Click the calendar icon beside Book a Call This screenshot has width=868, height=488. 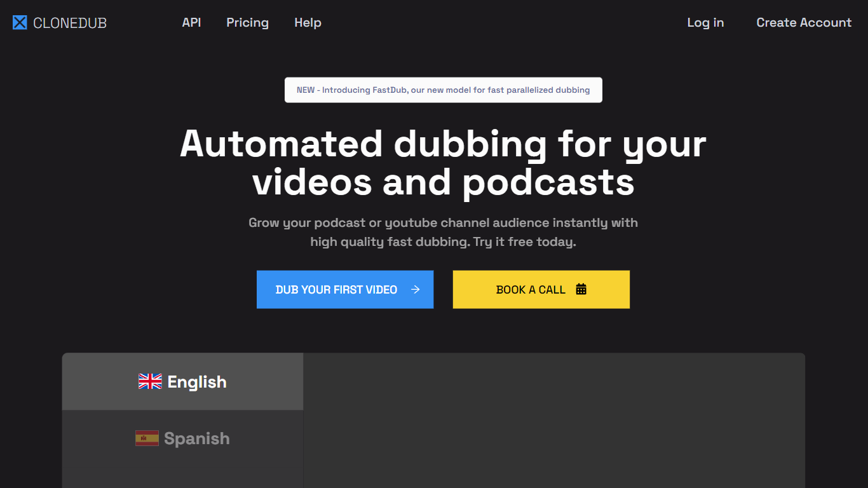point(581,290)
